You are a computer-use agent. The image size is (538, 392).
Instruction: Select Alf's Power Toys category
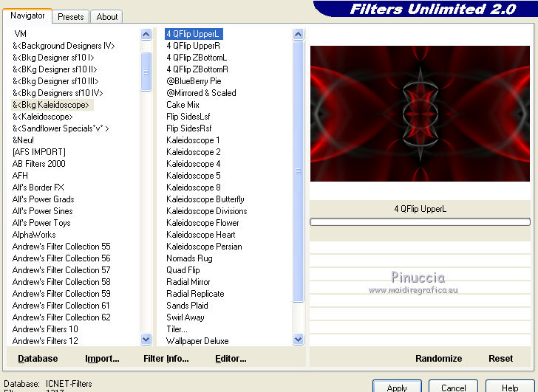coord(41,223)
